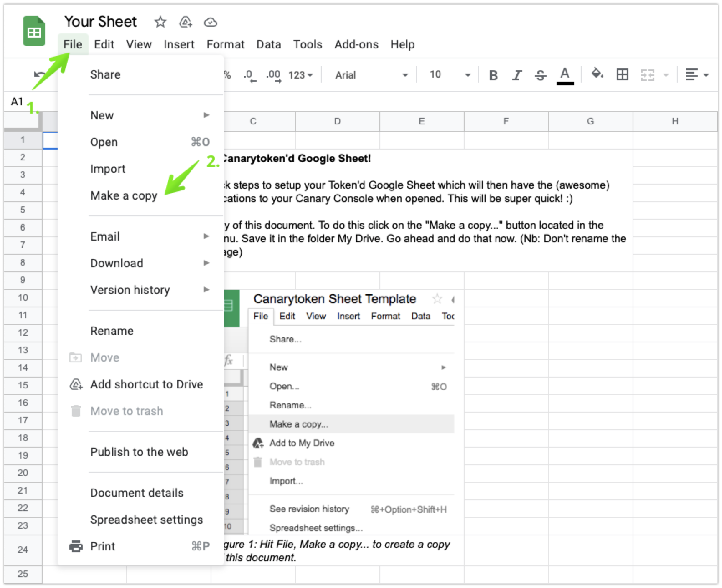The width and height of the screenshot is (722, 588).
Task: Click the printer icon next to Print
Action: [x=76, y=546]
